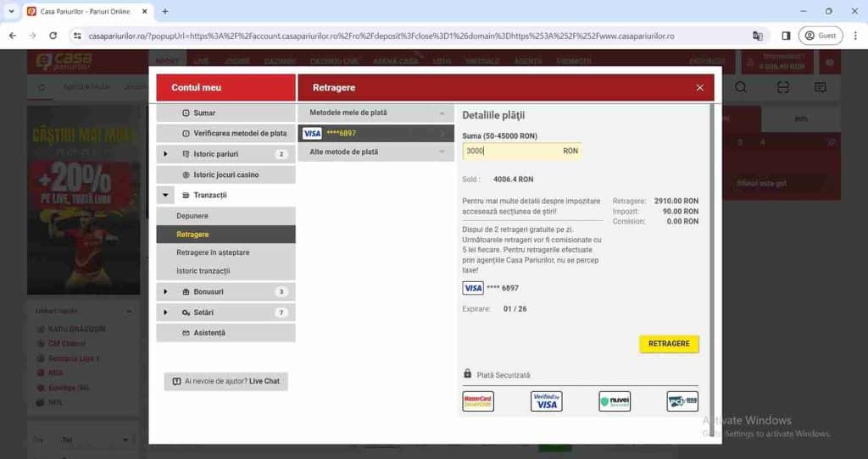
Task: Open Chrome tab search dropdown
Action: (x=11, y=11)
